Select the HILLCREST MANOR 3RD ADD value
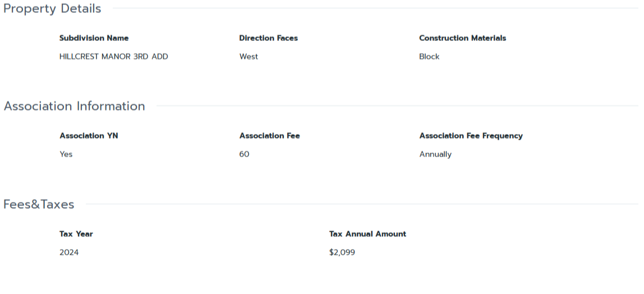The height and width of the screenshot is (294, 644). pos(113,57)
